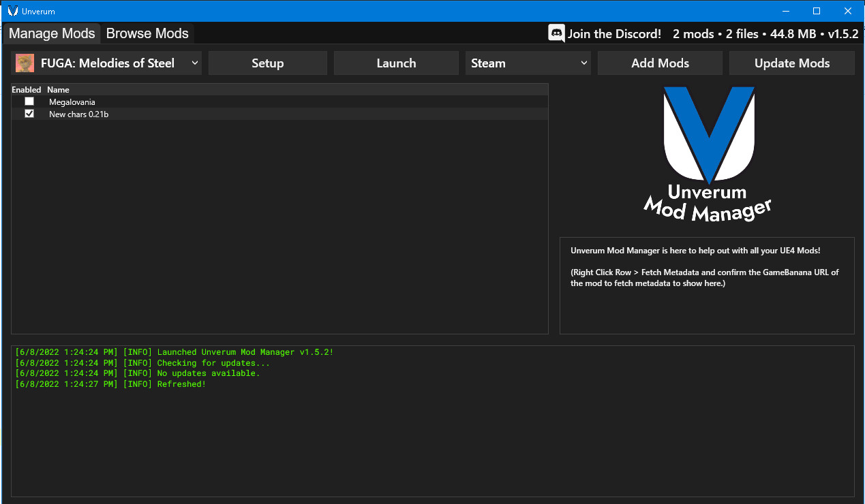This screenshot has width=865, height=504.
Task: Click the large Unverum Mod Manager logo
Action: 708,153
